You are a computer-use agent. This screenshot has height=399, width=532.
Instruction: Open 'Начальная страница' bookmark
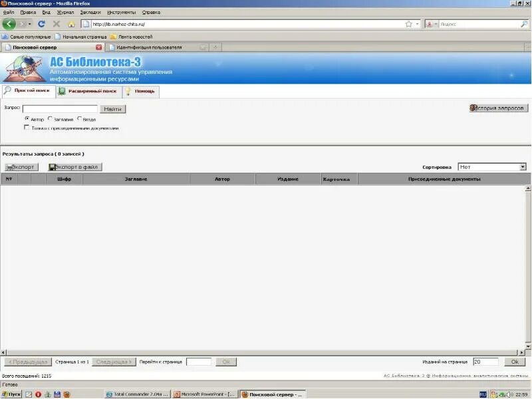pos(80,37)
